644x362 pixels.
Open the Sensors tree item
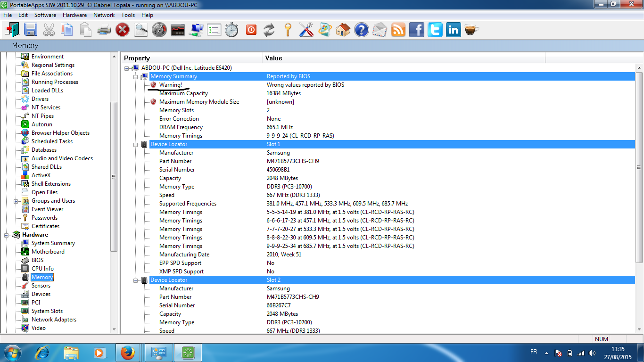41,286
